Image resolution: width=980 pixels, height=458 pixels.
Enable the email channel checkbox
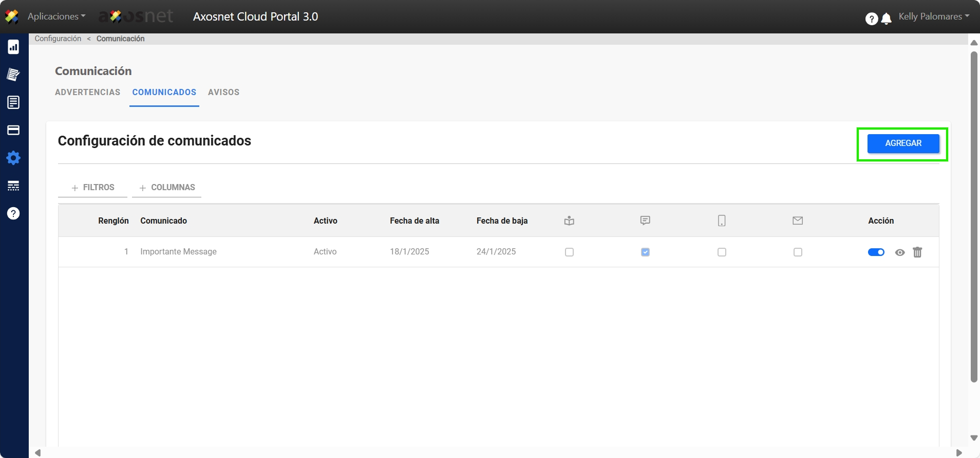click(798, 252)
